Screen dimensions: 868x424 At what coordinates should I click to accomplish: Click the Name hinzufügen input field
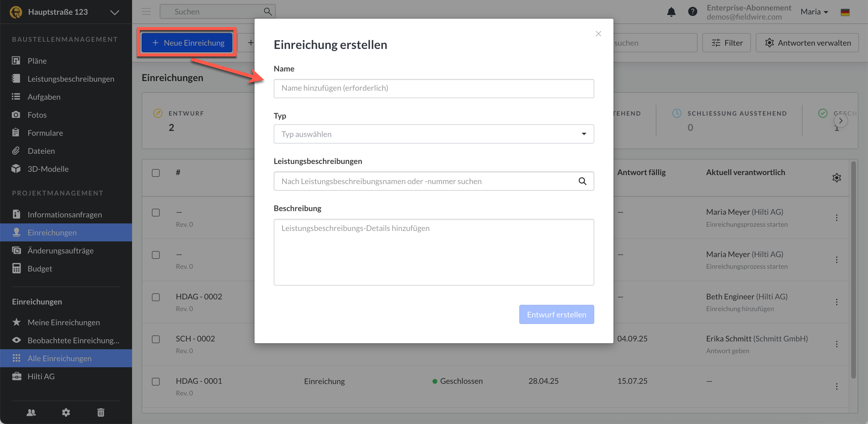point(433,88)
